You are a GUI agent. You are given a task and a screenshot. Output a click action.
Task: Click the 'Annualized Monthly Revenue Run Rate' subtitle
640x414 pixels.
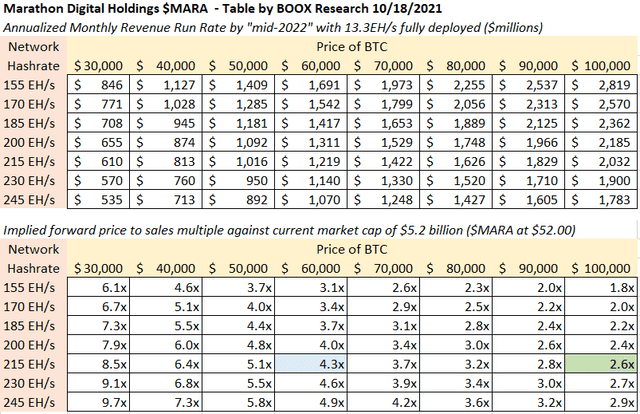coord(273,27)
